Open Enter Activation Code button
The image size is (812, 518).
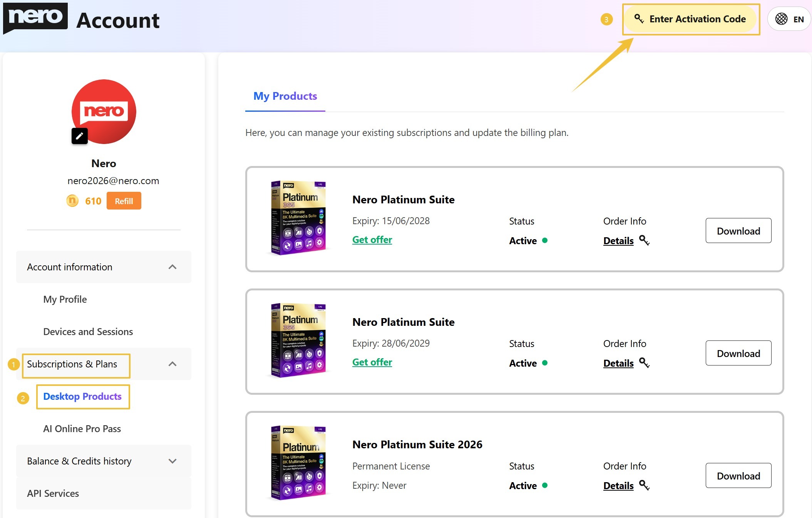tap(691, 19)
